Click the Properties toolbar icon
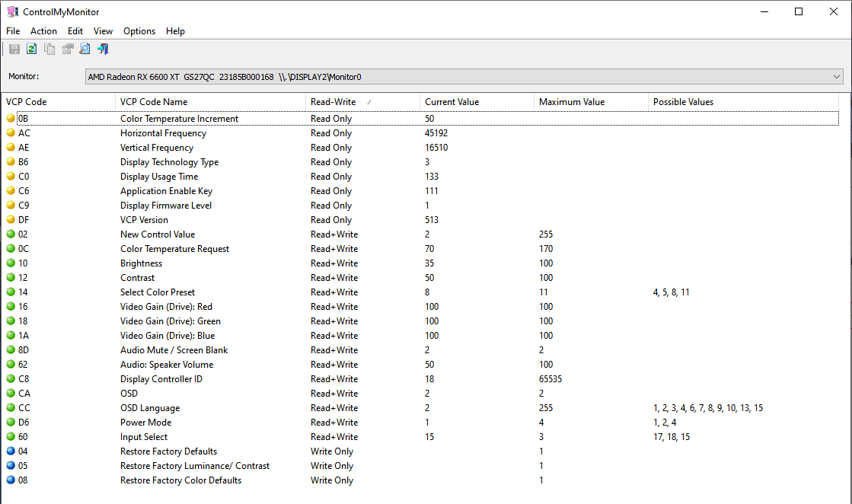This screenshot has height=504, width=852. [x=67, y=49]
